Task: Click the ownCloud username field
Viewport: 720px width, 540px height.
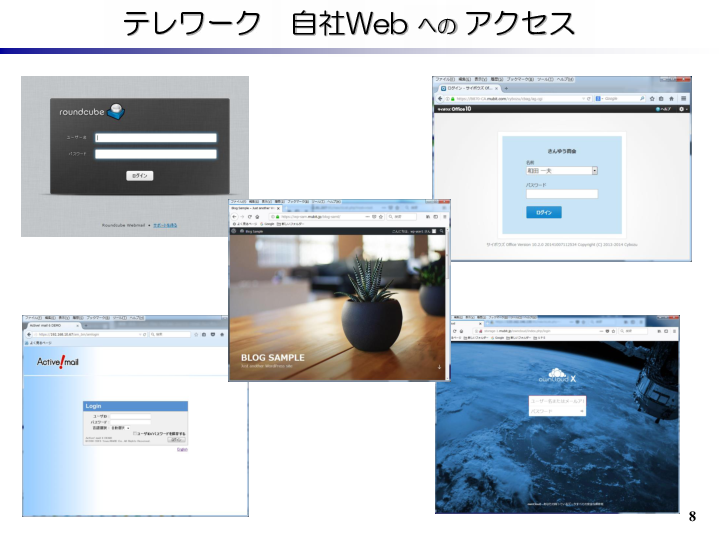Action: tap(558, 400)
